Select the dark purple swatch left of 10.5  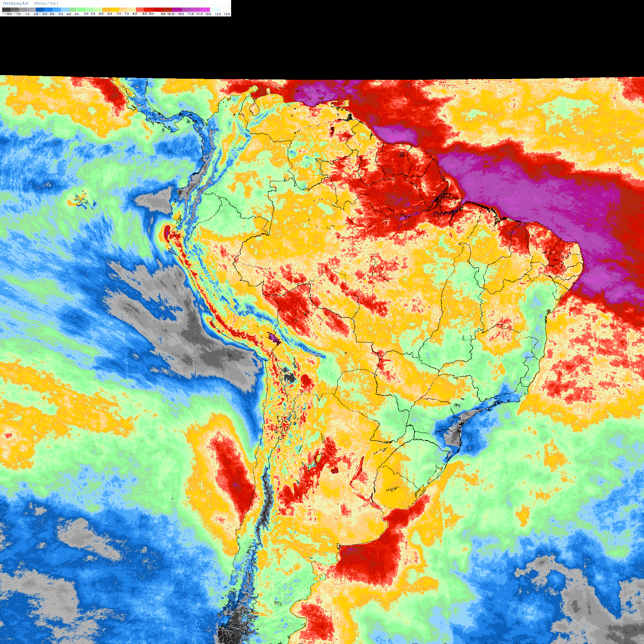[x=177, y=10]
